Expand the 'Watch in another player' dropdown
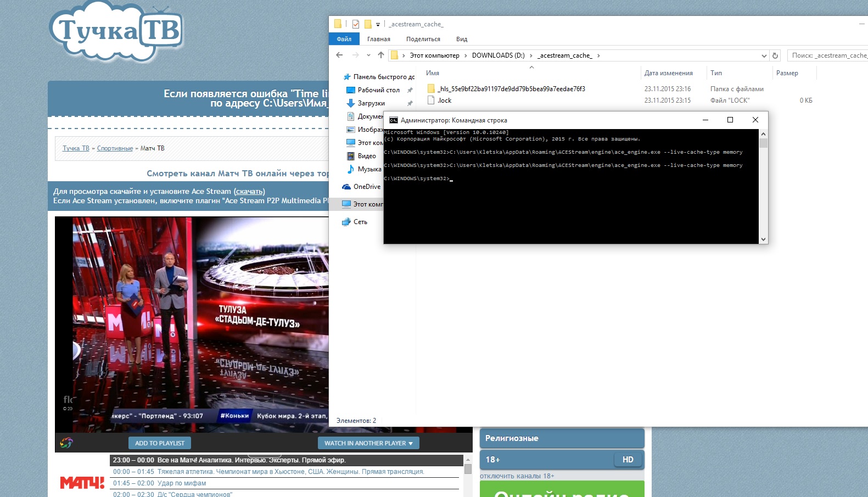This screenshot has height=497, width=868. pyautogui.click(x=368, y=443)
